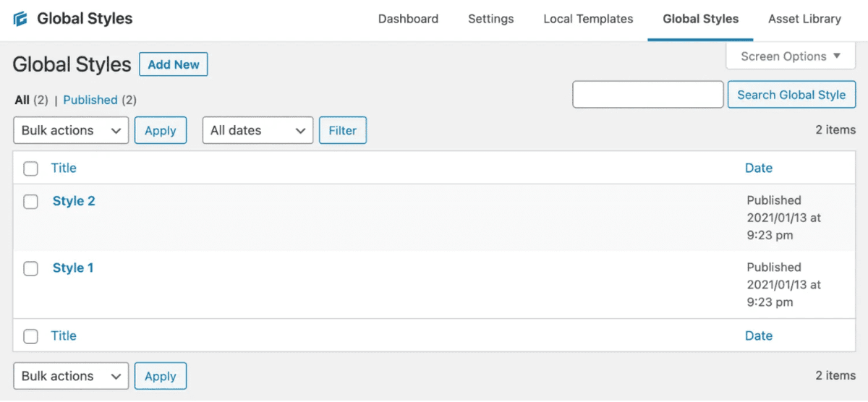
Task: Click the Global Styles logo icon
Action: tap(21, 19)
